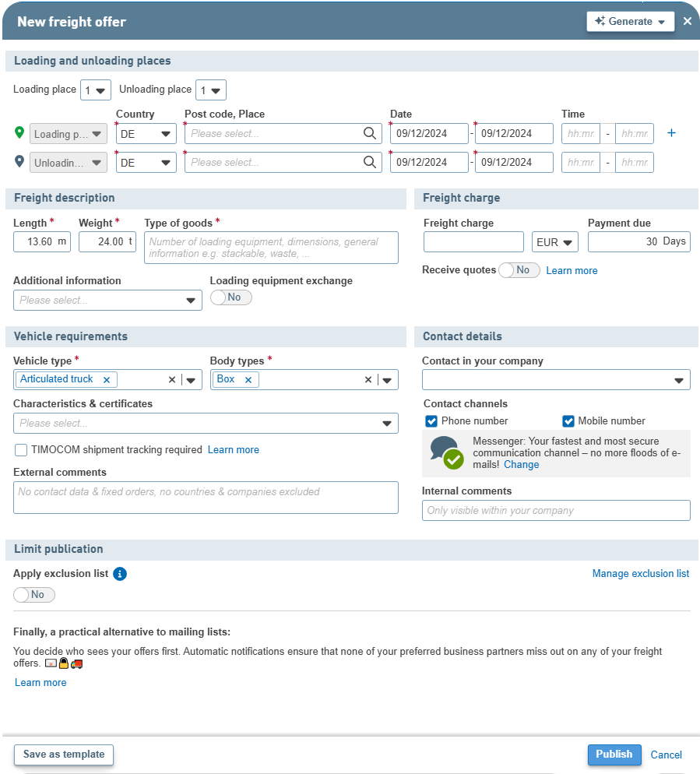Open the Generate menu
Image resolution: width=700 pixels, height=774 pixels.
(x=631, y=22)
